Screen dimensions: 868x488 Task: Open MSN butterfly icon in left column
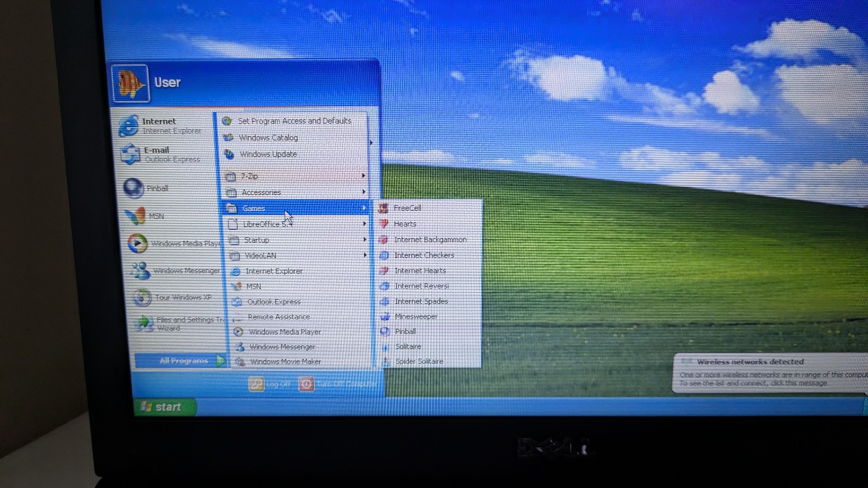pyautogui.click(x=136, y=216)
